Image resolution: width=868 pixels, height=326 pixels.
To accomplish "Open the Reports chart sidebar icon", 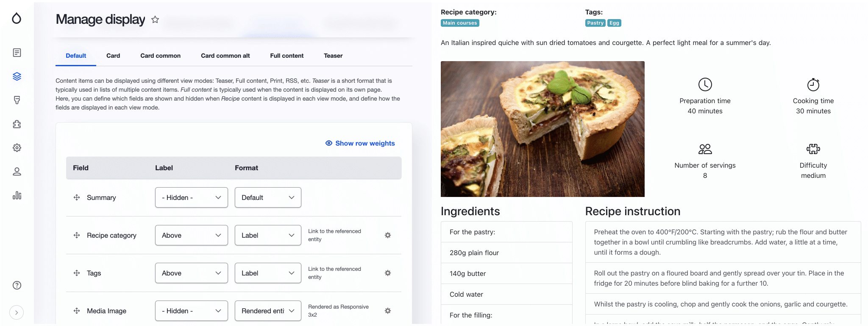I will click(x=17, y=195).
